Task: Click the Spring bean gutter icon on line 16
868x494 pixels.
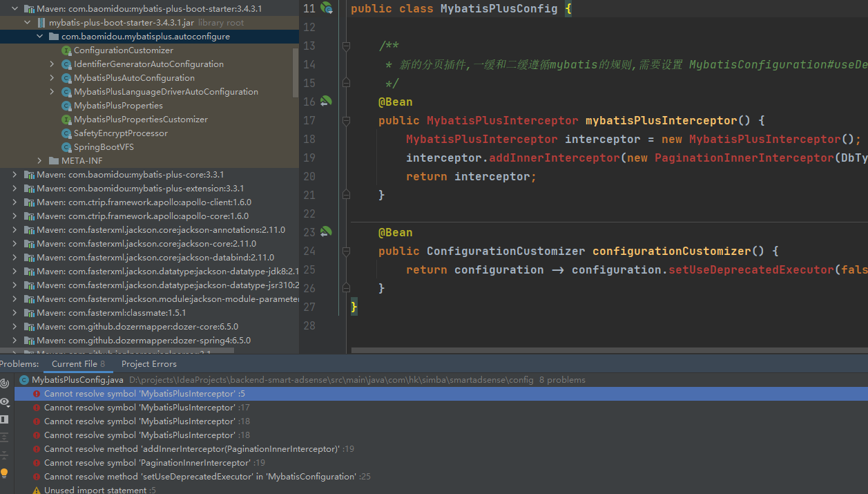Action: [x=326, y=102]
